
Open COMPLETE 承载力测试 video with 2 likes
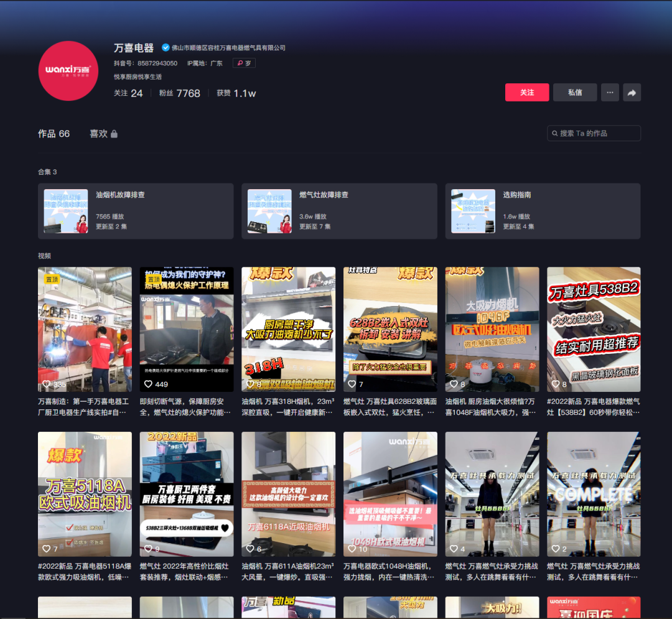pos(594,494)
